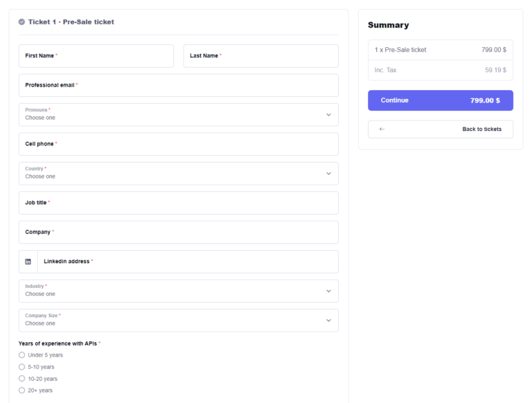
Task: Click the LinkedIn logo icon
Action: coord(28,262)
